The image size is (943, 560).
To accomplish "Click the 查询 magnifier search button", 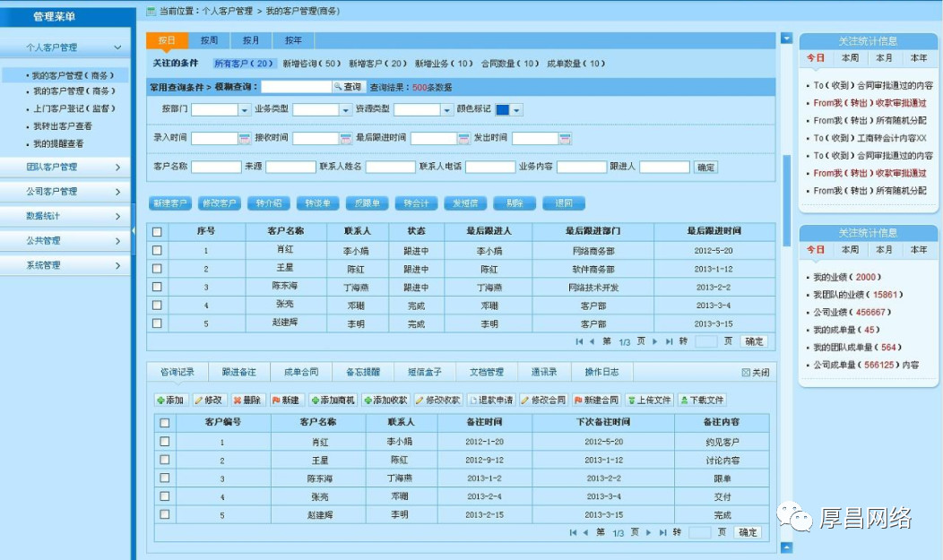I will point(348,87).
